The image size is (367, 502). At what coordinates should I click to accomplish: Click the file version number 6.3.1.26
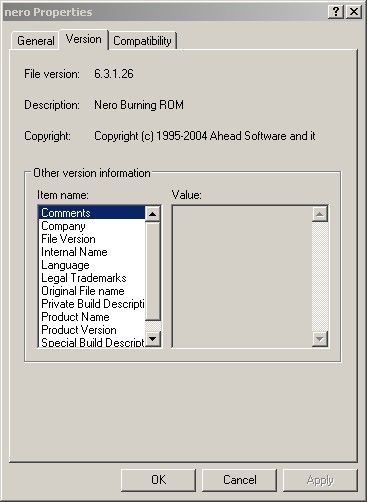114,74
